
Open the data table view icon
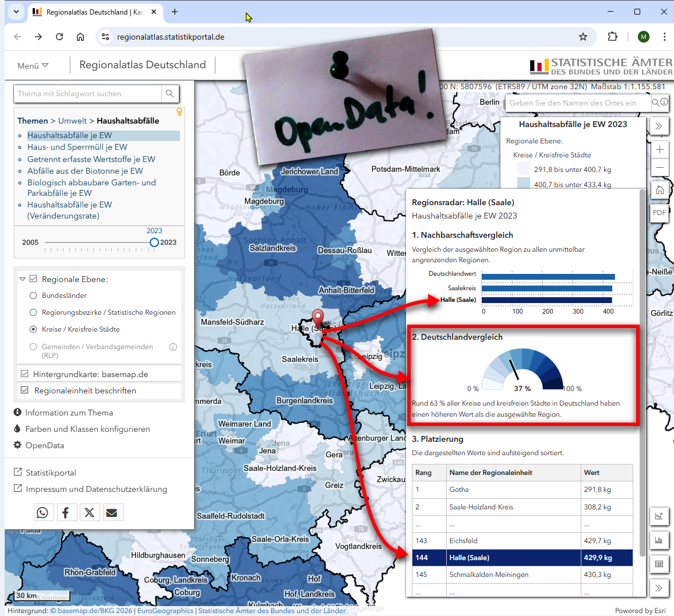pos(659,564)
